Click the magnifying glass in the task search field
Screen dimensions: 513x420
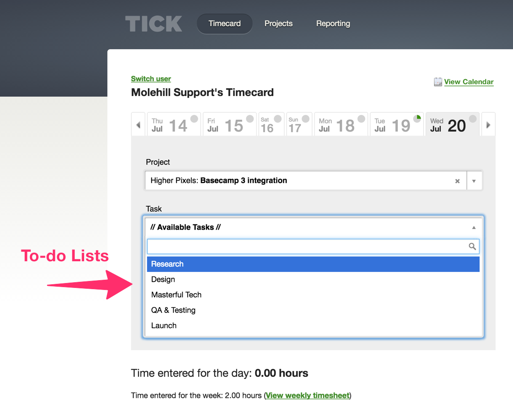click(x=472, y=247)
